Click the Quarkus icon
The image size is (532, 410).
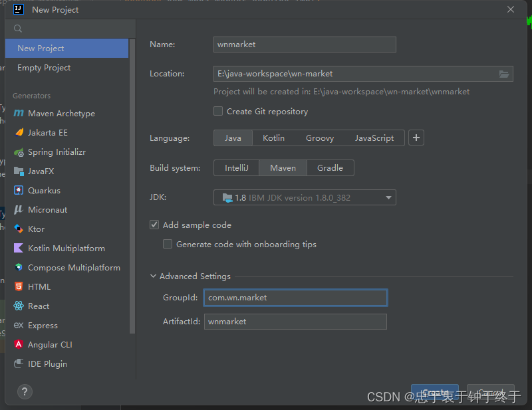point(19,190)
